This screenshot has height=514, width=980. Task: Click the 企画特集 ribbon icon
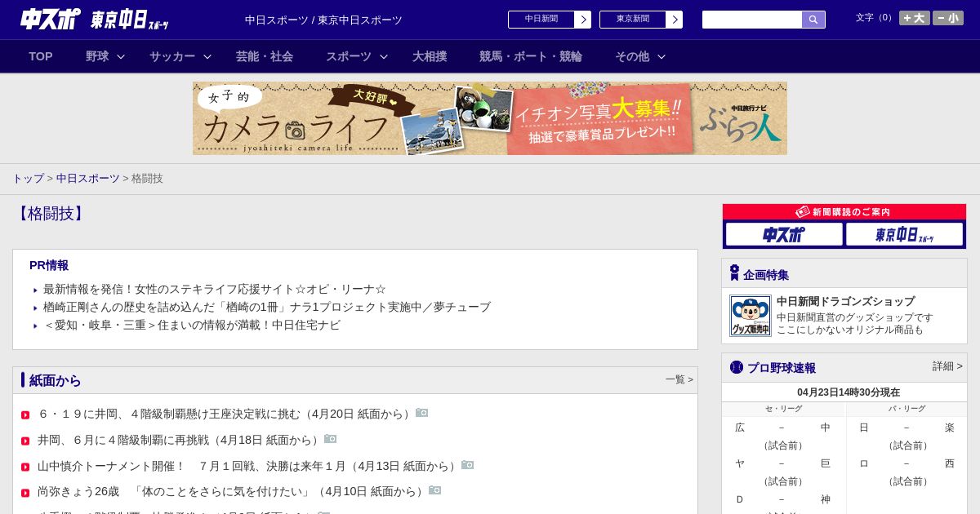734,273
